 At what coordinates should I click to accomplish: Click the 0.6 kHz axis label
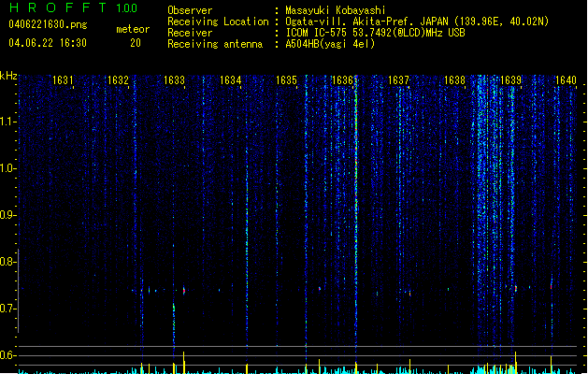(7, 355)
